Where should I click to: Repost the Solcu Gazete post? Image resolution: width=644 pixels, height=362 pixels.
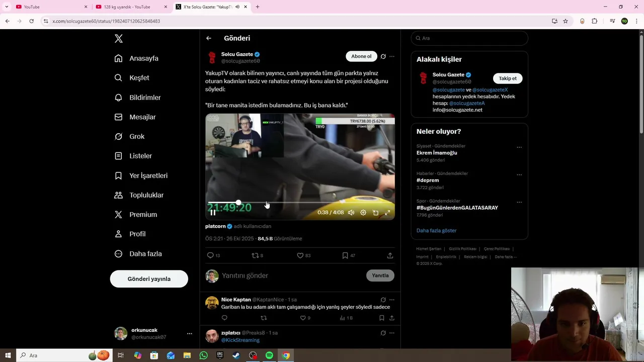(255, 255)
